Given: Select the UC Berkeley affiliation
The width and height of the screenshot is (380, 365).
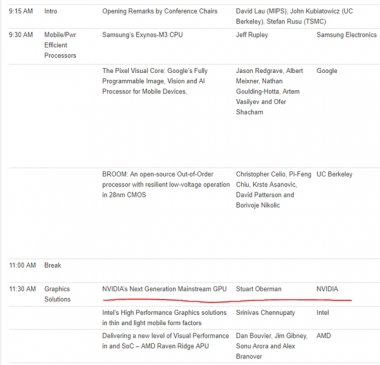Looking at the screenshot, I should tap(334, 174).
